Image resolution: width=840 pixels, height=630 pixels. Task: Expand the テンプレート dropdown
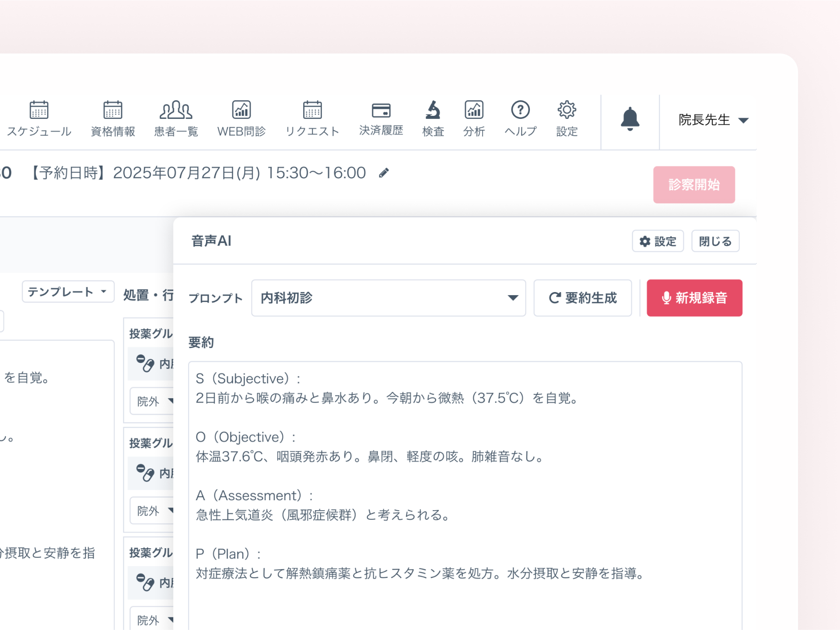tap(67, 291)
